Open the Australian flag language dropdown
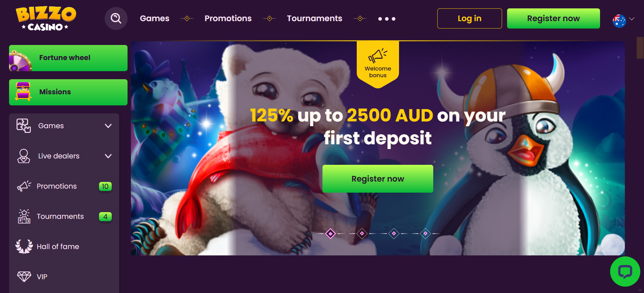The height and width of the screenshot is (293, 644). [x=623, y=20]
